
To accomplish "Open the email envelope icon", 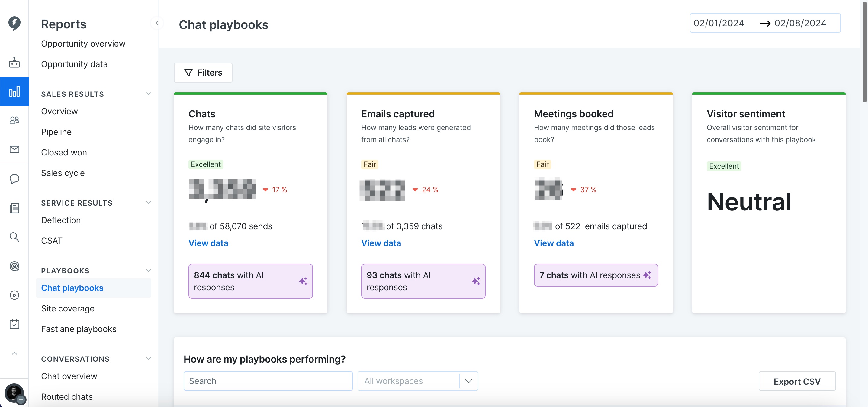I will [14, 149].
